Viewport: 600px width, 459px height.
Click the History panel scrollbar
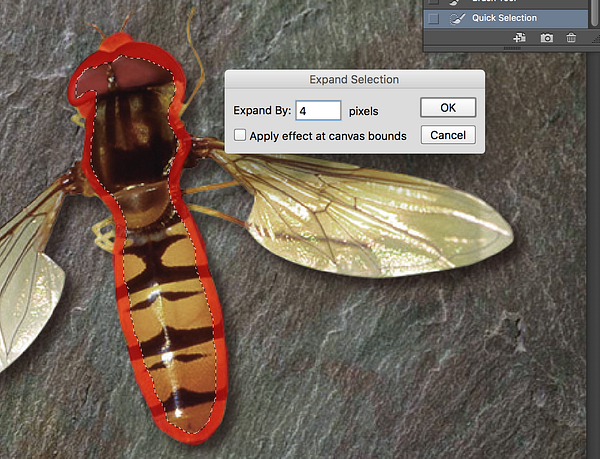click(594, 14)
